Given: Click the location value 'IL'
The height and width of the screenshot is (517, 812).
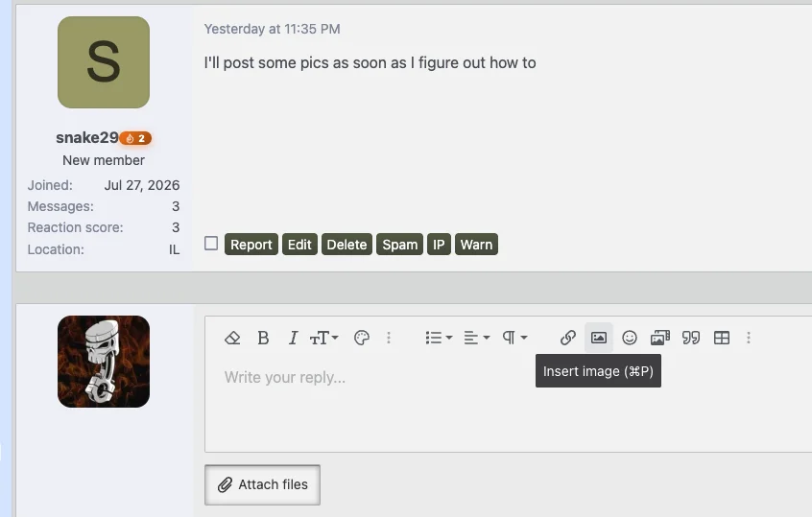Looking at the screenshot, I should point(174,249).
